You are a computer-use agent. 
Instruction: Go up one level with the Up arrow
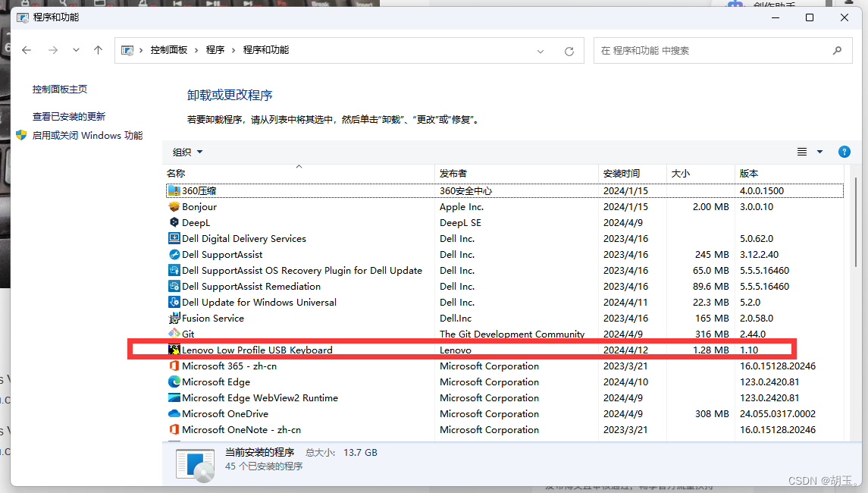tap(98, 50)
